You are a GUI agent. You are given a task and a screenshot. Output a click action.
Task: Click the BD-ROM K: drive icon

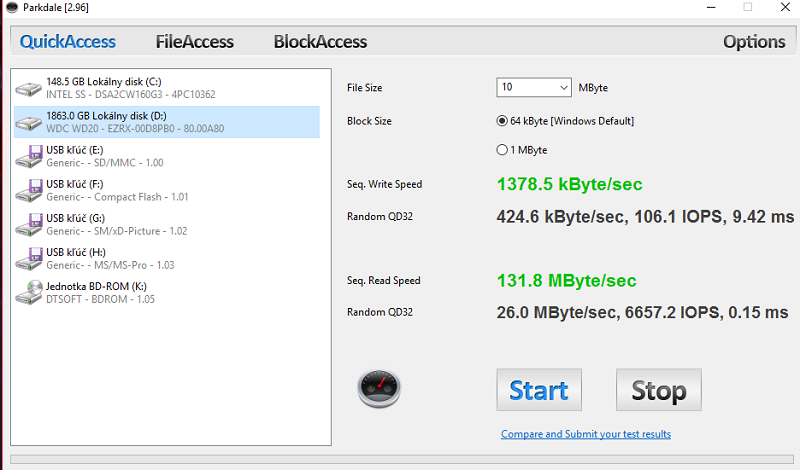[x=29, y=292]
